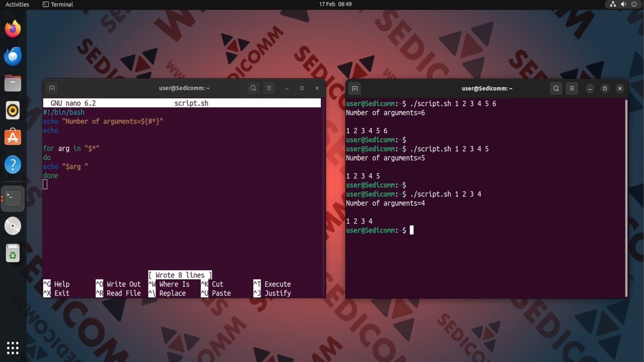Open hamburger menu in right terminal window
Screen dimensions: 644x362
point(572,88)
